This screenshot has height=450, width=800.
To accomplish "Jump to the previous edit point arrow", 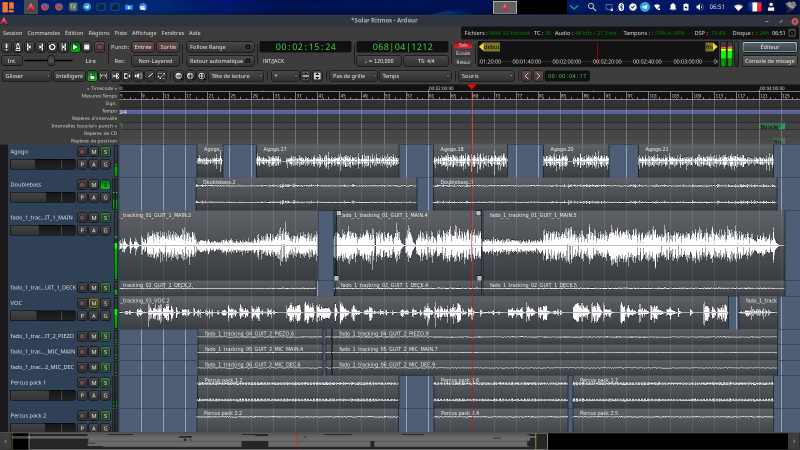I will [526, 76].
